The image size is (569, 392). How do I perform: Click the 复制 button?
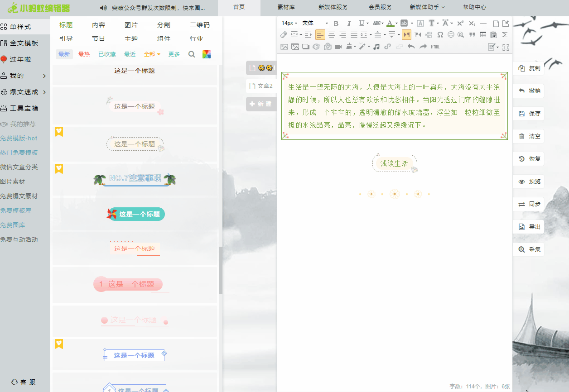click(529, 68)
